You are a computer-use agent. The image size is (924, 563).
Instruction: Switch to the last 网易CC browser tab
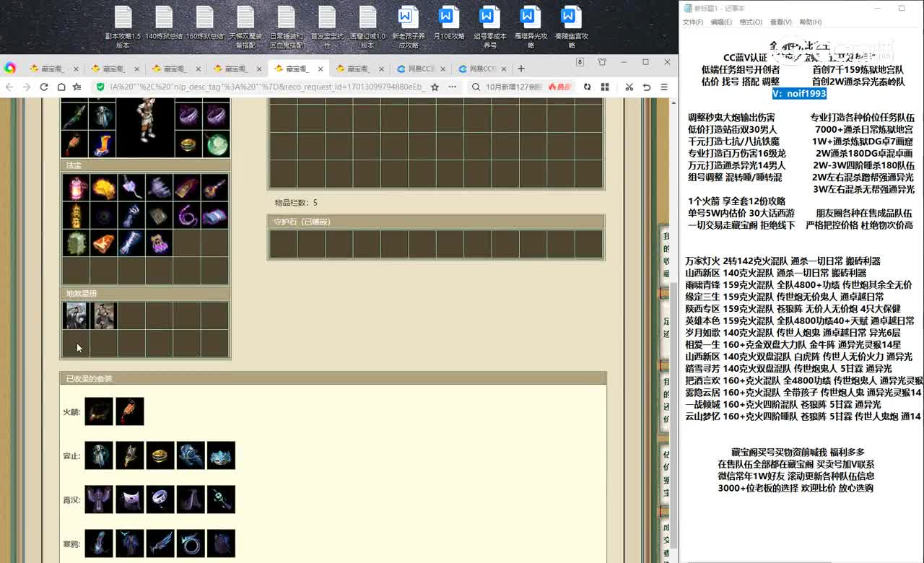pyautogui.click(x=481, y=69)
